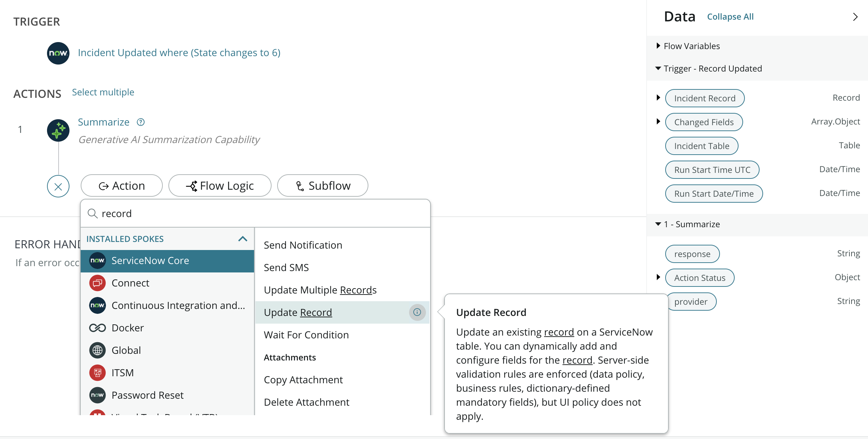Screen dimensions: 868x439
Task: Click the Flow Logic button
Action: tap(220, 185)
